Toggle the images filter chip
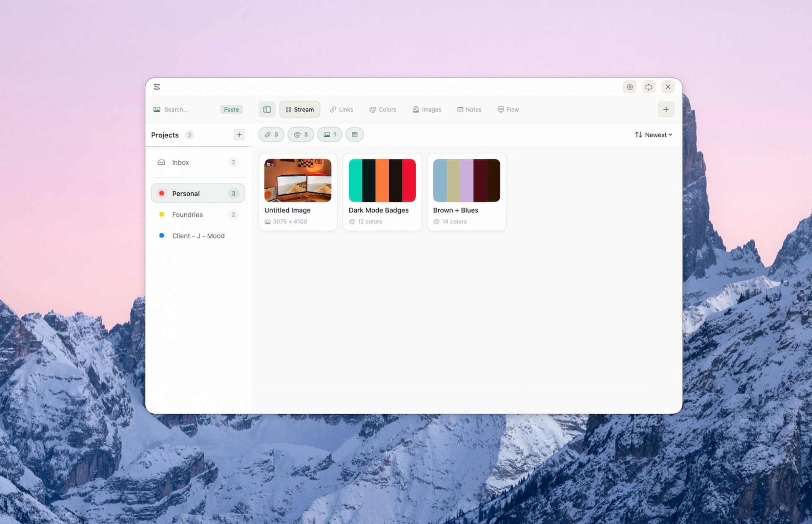This screenshot has height=524, width=812. tap(330, 135)
